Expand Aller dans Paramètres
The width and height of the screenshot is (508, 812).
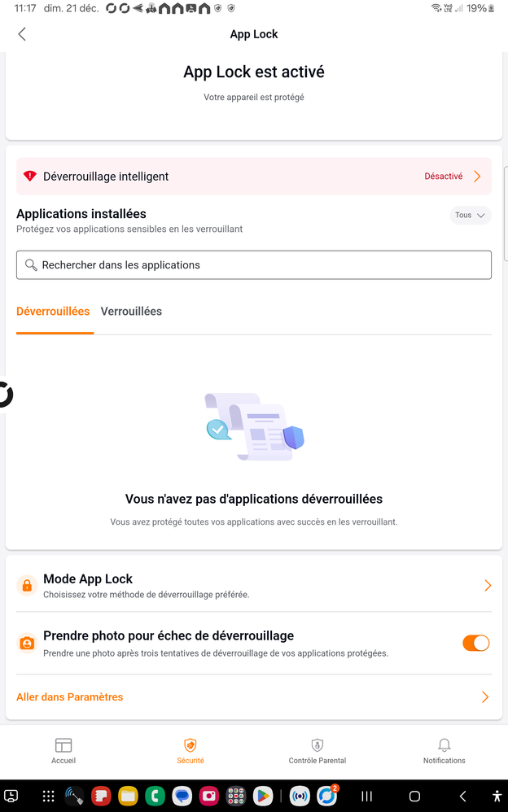pyautogui.click(x=484, y=696)
